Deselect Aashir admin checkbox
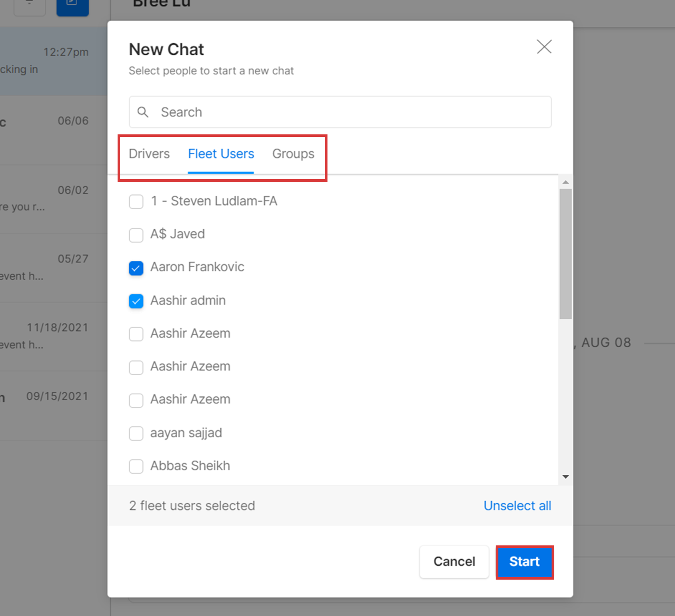Viewport: 675px width, 616px height. tap(136, 301)
